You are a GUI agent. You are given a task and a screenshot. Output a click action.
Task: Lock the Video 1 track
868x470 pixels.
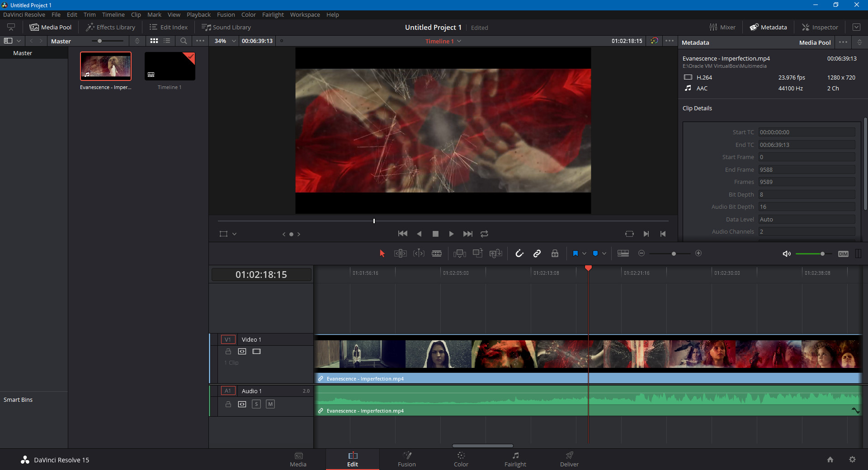228,352
